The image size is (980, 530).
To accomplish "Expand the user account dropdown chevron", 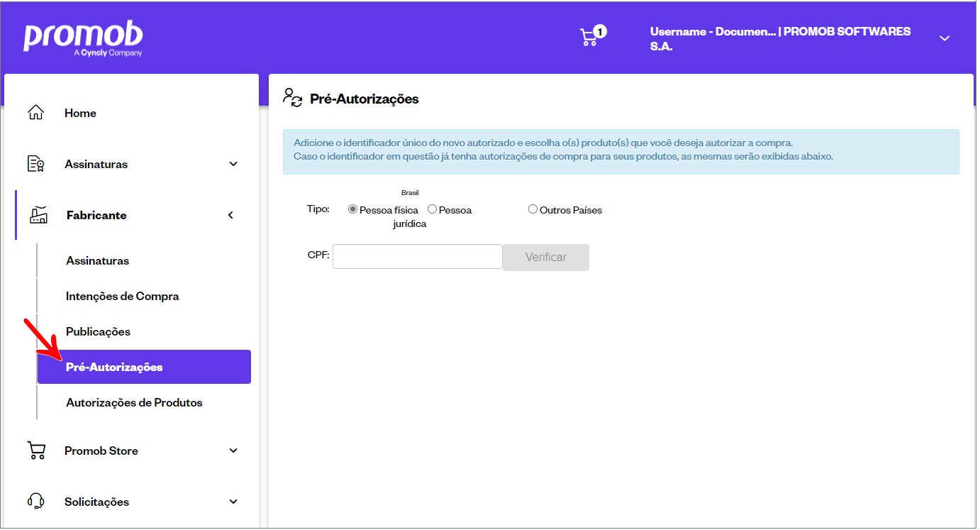I will tap(945, 38).
